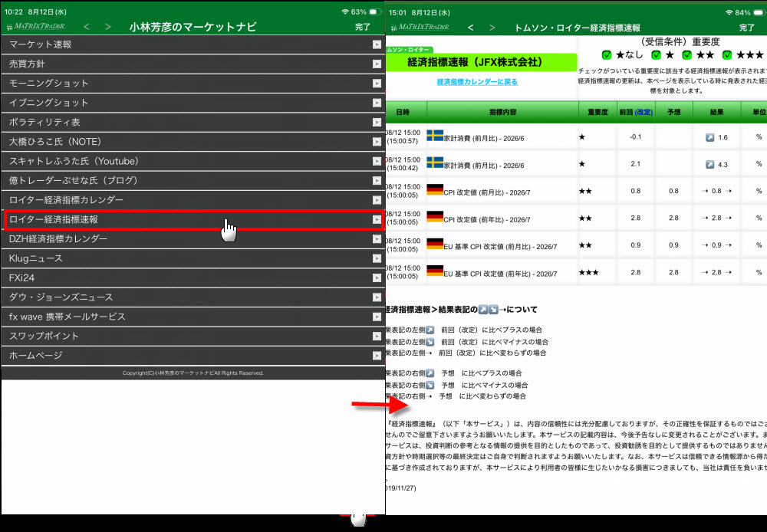The image size is (767, 532).
Task: Open Klugニュース arrow icon
Action: (377, 258)
